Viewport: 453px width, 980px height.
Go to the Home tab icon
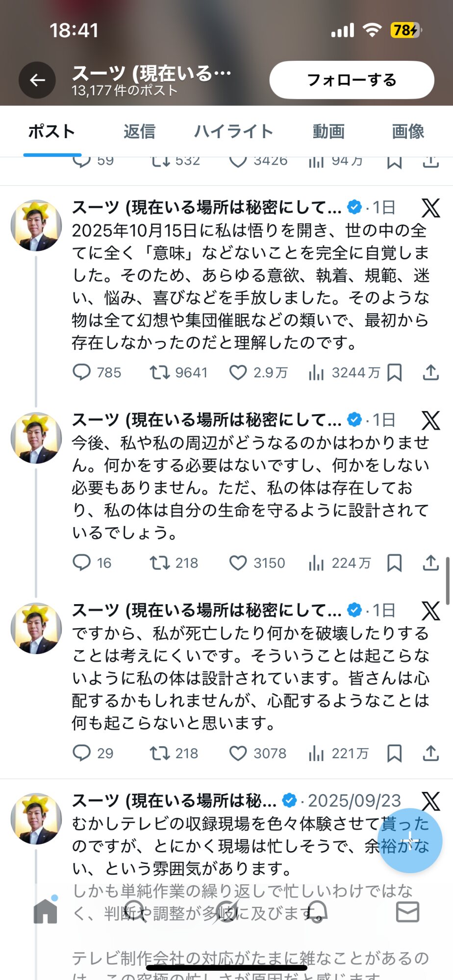[46, 911]
